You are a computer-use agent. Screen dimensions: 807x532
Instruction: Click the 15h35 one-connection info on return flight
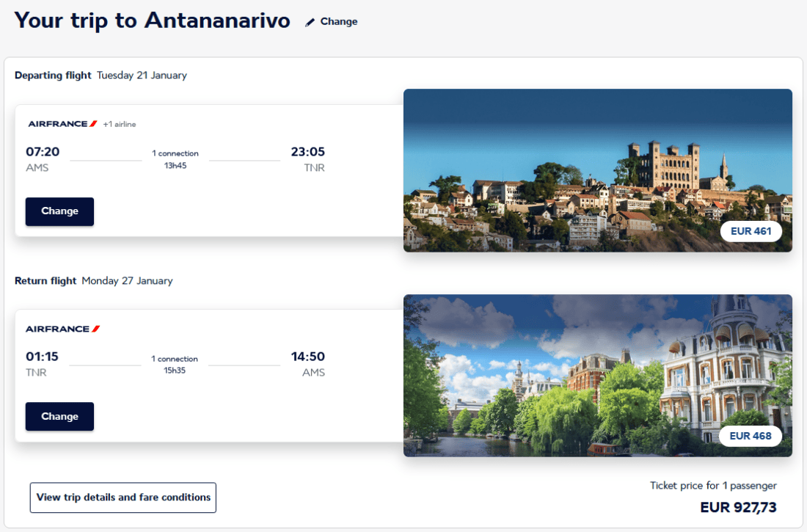point(175,365)
